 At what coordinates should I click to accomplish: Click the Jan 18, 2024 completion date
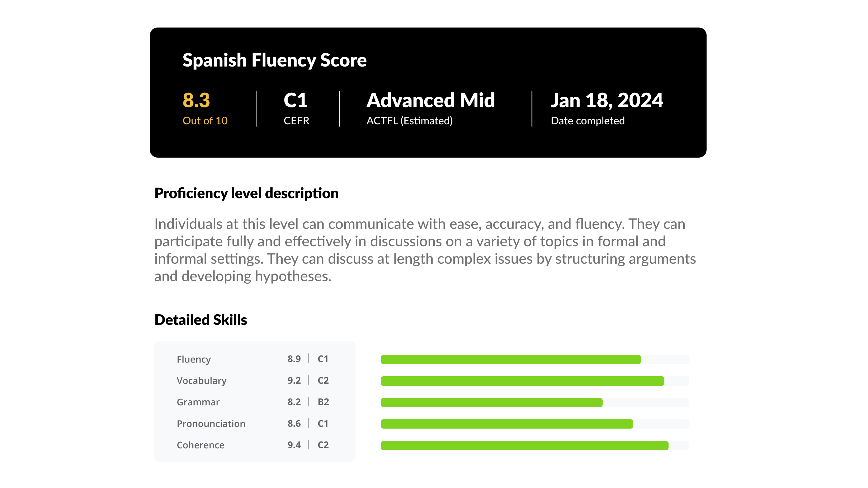pyautogui.click(x=607, y=100)
